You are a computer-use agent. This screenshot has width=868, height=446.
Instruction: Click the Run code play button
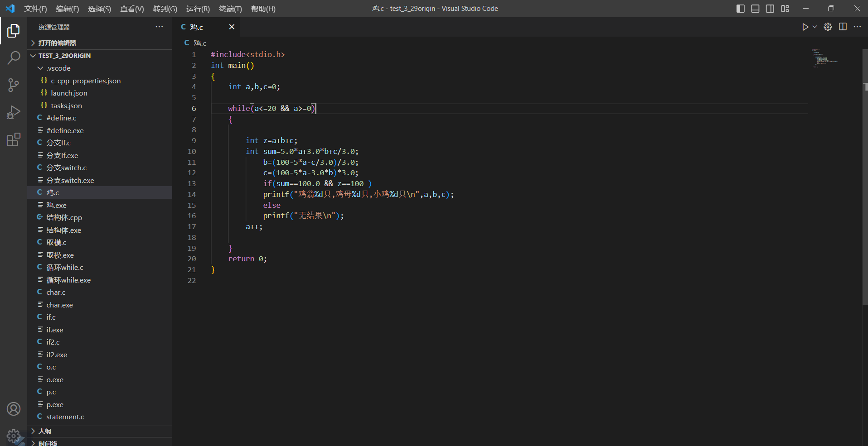(x=805, y=27)
